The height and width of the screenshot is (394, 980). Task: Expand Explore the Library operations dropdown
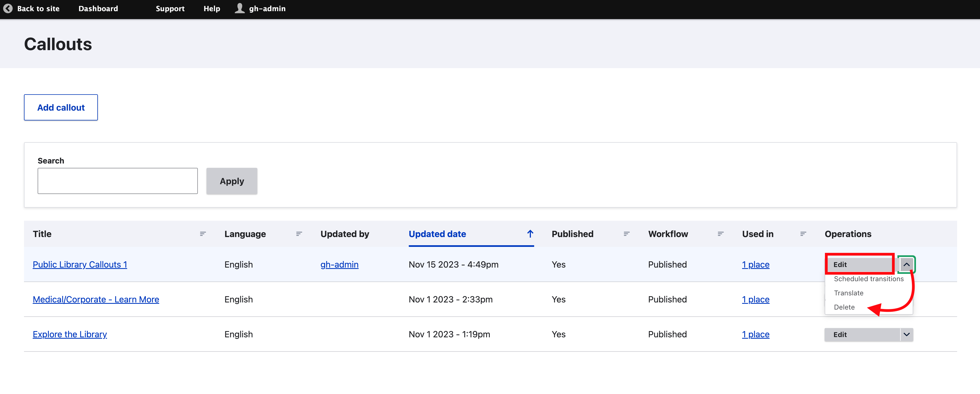(x=907, y=335)
